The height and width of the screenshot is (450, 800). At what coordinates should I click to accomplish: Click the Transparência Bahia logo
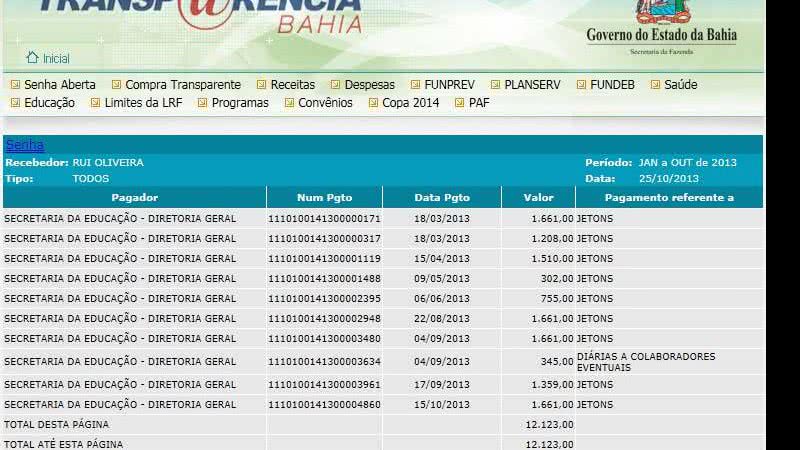(202, 15)
